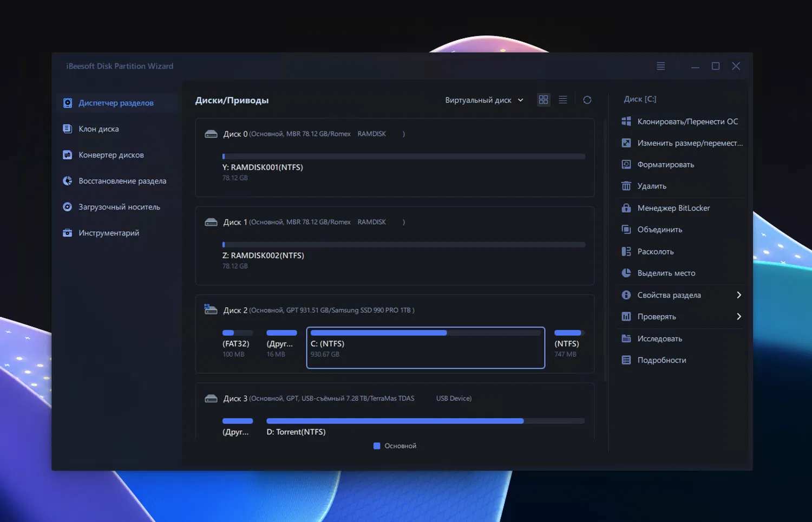This screenshot has width=812, height=522.
Task: Select the C: (NTFS) partition
Action: (x=425, y=348)
